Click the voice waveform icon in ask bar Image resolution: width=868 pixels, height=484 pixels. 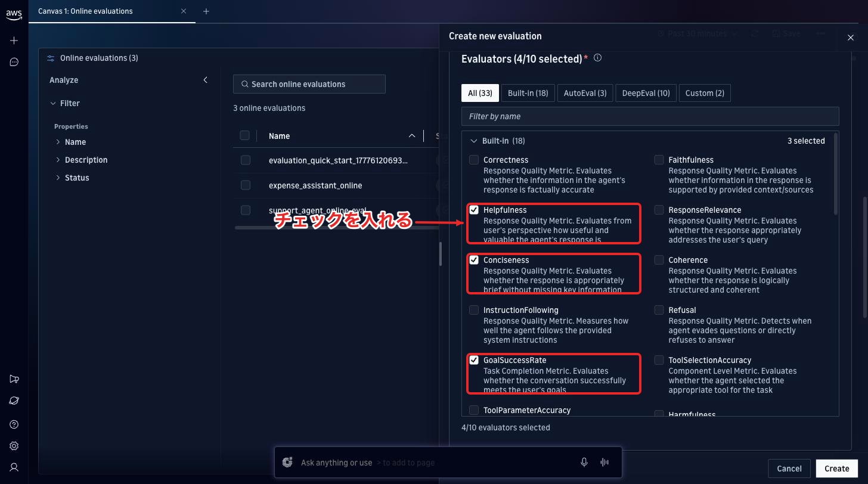coord(604,463)
